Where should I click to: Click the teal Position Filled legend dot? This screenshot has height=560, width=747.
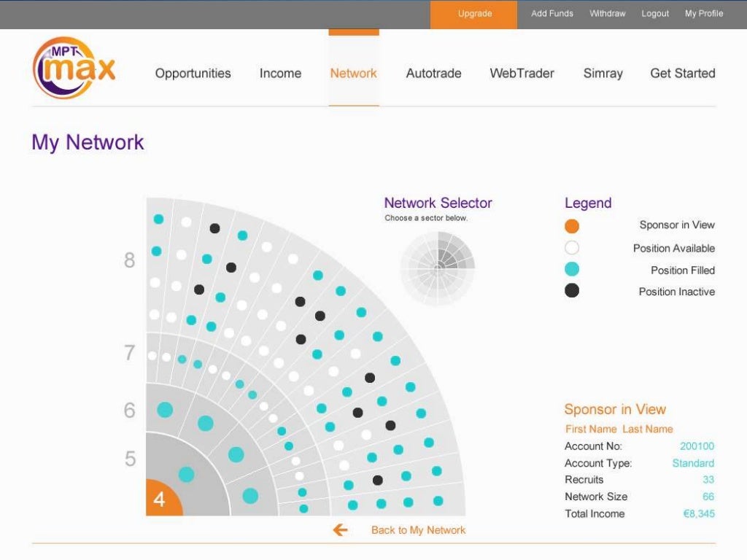point(572,269)
